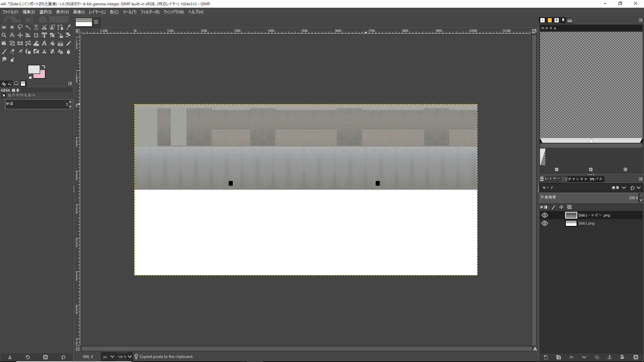Image resolution: width=644 pixels, height=362 pixels.
Task: Open the zoom 100% dropdown in status bar
Action: click(125, 357)
